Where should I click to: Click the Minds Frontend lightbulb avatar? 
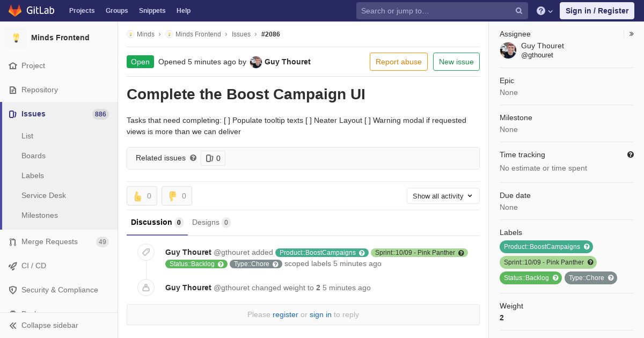(16, 38)
